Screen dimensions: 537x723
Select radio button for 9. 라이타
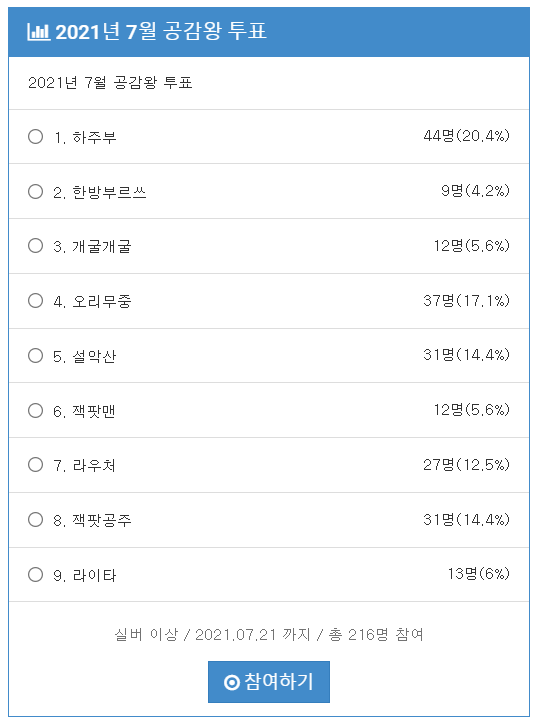(x=35, y=575)
